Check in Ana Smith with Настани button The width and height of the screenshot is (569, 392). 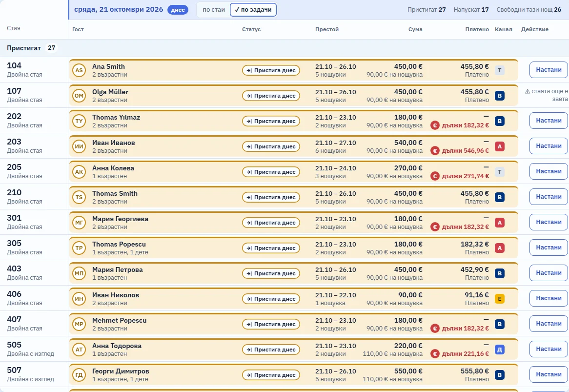549,70
